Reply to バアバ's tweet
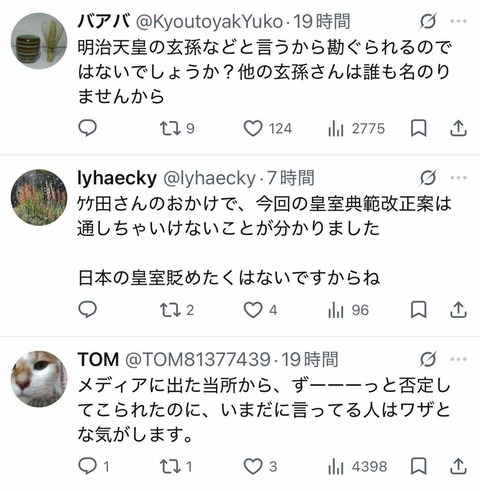Viewport: 480px width, 491px height. click(87, 128)
